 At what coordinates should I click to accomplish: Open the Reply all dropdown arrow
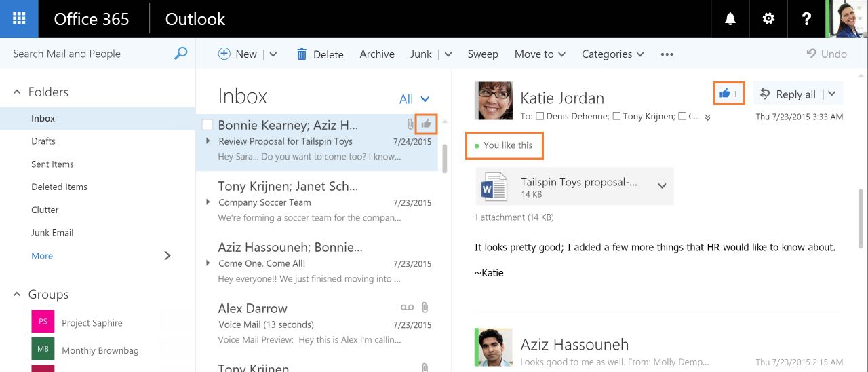(832, 94)
